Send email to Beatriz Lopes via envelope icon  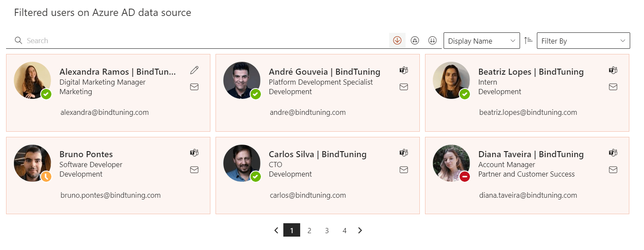613,87
